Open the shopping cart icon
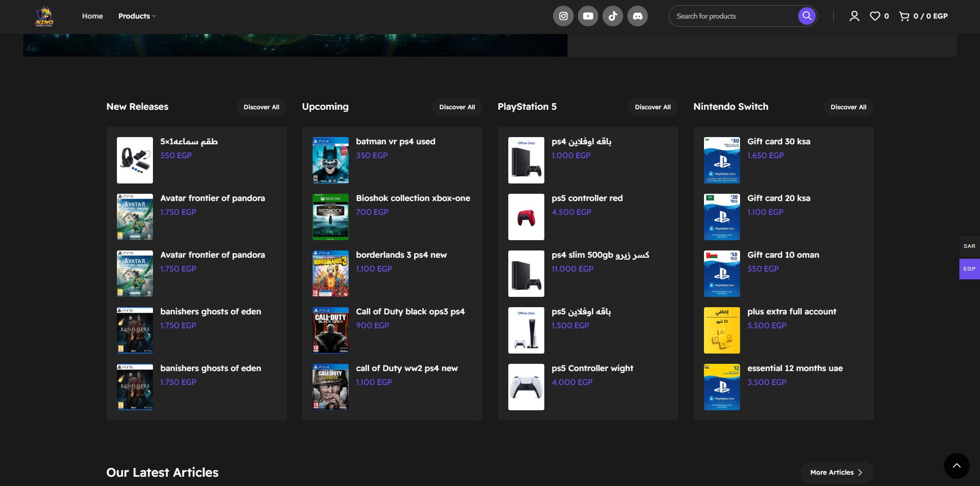 (x=904, y=16)
